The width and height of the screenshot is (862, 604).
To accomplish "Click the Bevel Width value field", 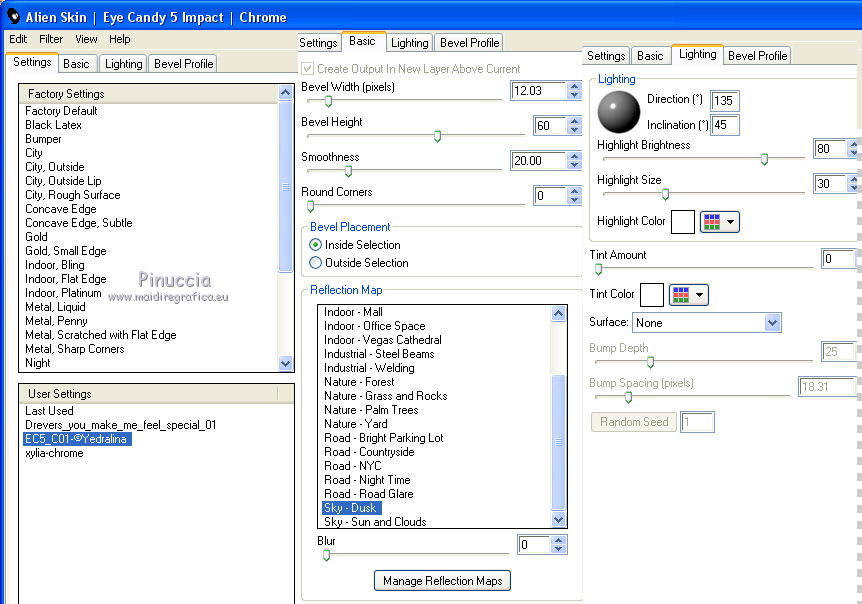I will coord(539,91).
